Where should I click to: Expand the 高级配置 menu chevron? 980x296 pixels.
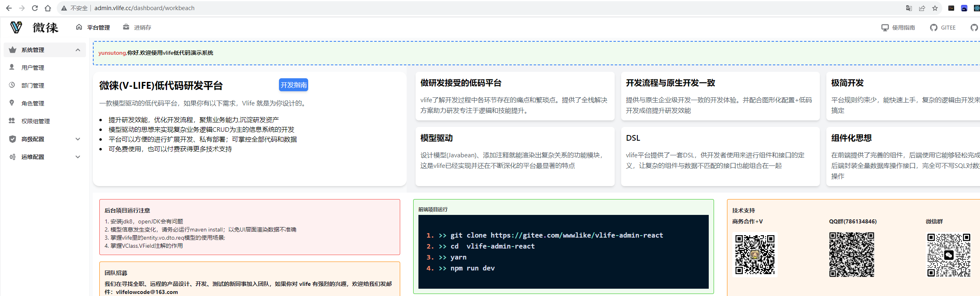[x=78, y=139]
